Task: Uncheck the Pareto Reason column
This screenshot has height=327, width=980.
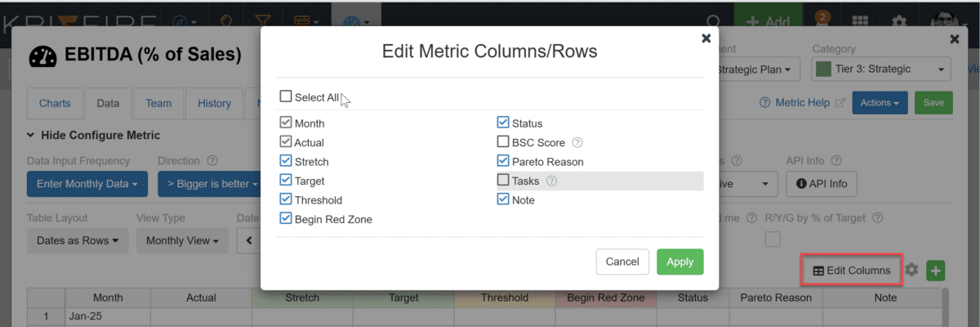Action: click(x=503, y=161)
